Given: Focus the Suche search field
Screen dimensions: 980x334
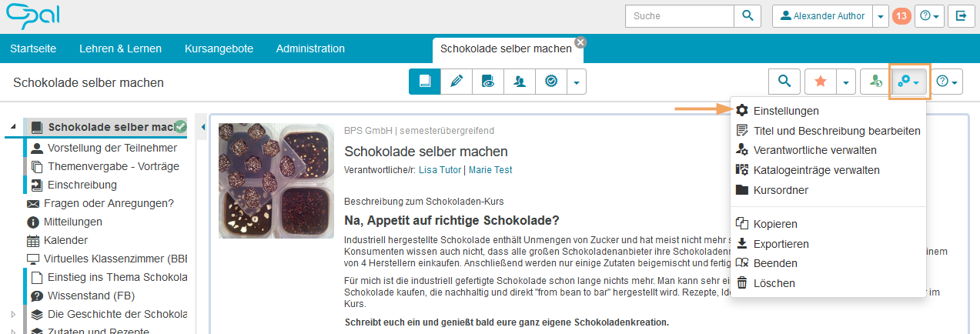Looking at the screenshot, I should click(680, 15).
